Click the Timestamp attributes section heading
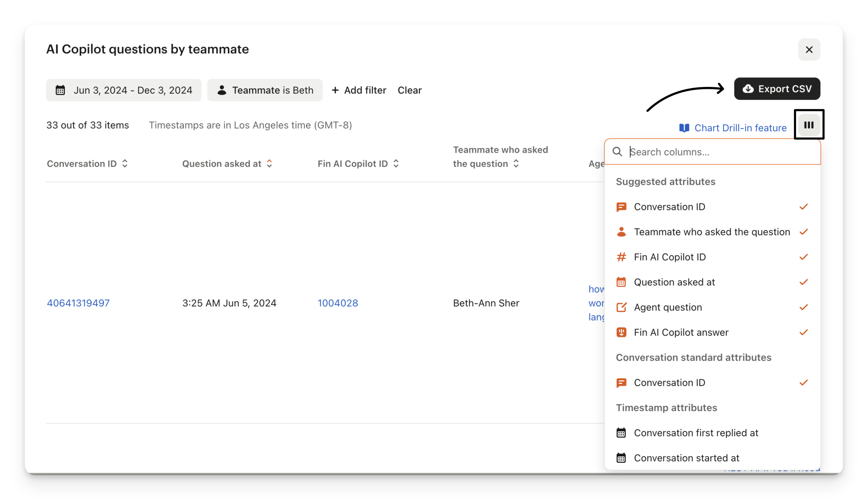Viewport: 868px width, 500px height. point(666,408)
